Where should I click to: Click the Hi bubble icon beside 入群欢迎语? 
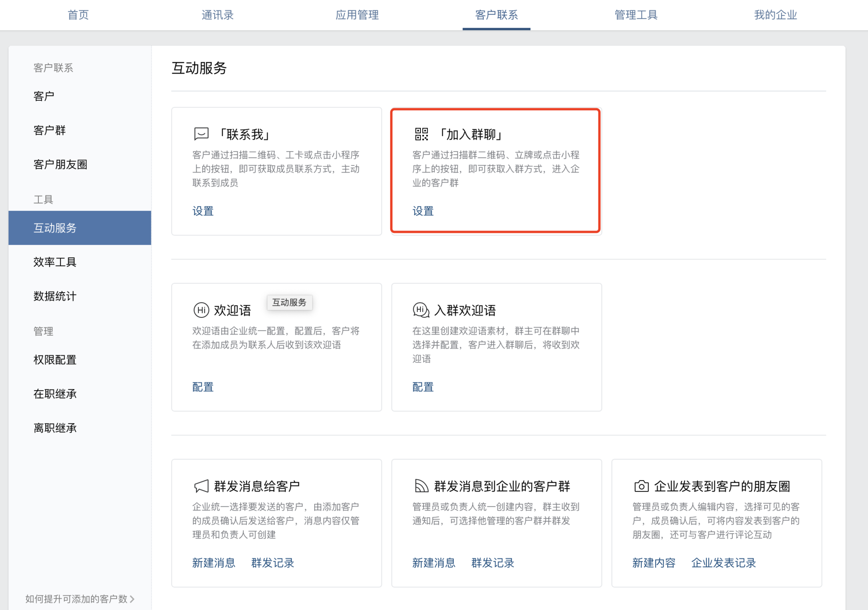coord(421,310)
